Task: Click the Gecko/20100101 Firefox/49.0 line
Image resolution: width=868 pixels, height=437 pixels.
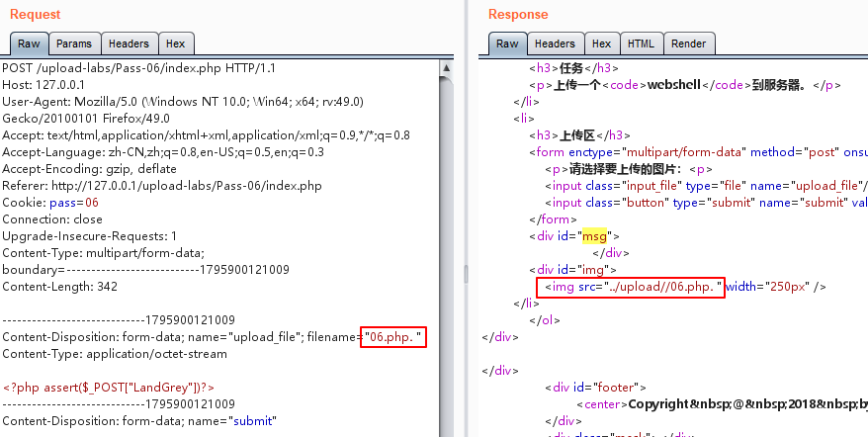Action: click(x=86, y=119)
